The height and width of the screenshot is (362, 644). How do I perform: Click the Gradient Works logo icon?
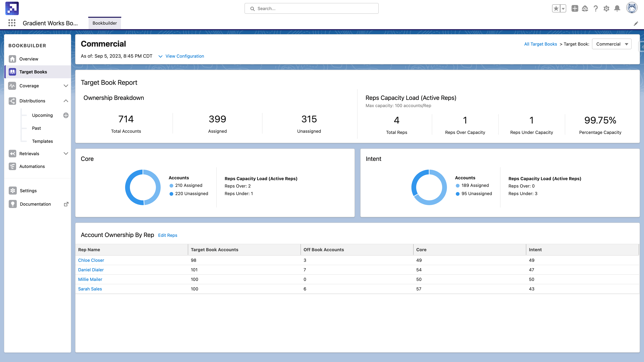(12, 8)
